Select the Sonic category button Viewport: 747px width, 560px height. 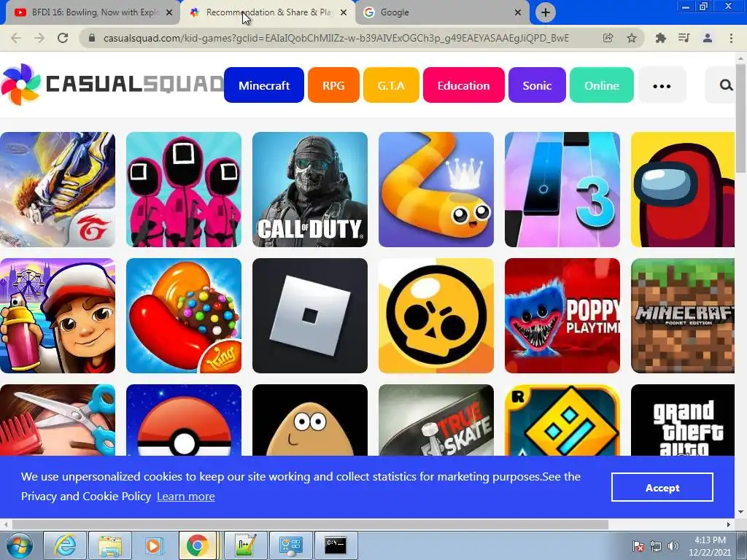pyautogui.click(x=537, y=85)
